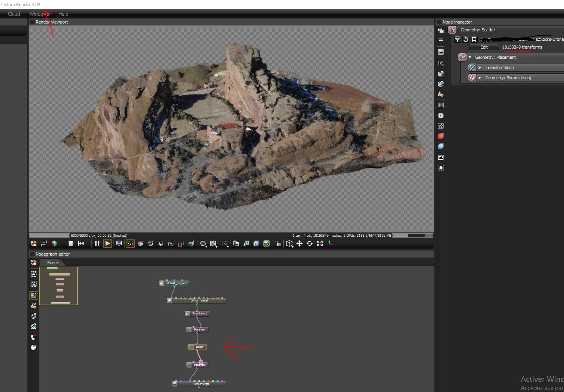The height and width of the screenshot is (392, 564).
Task: Click the reload file green arrow icon
Action: 466,39
